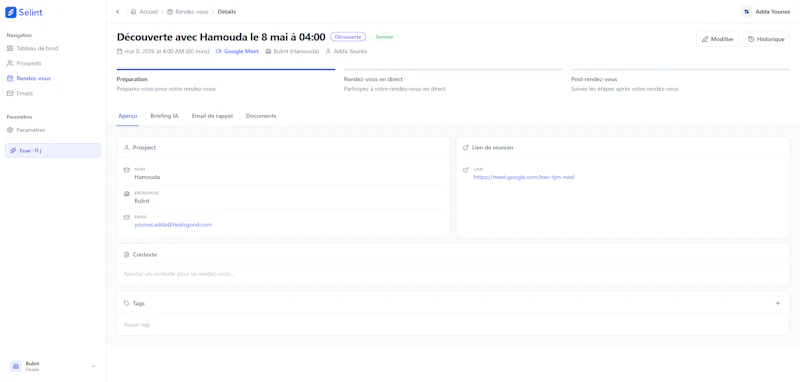Add a tag with the plus button
The width and height of the screenshot is (800, 382).
coord(778,303)
